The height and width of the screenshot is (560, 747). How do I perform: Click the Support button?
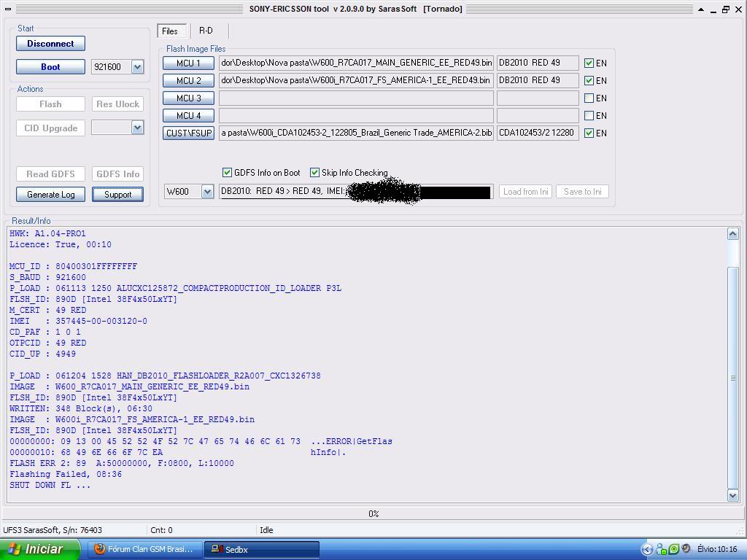tap(117, 194)
